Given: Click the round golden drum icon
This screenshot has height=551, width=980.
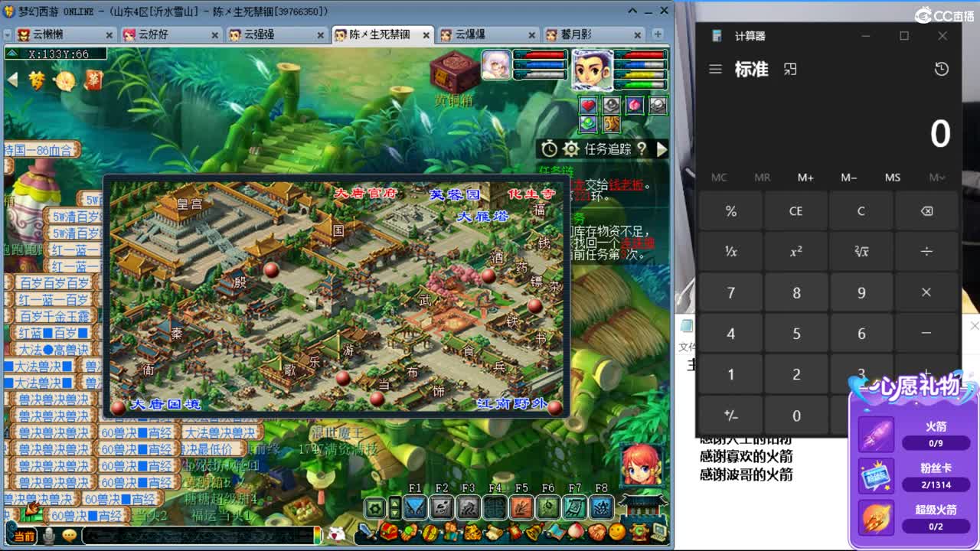Looking at the screenshot, I should (65, 80).
